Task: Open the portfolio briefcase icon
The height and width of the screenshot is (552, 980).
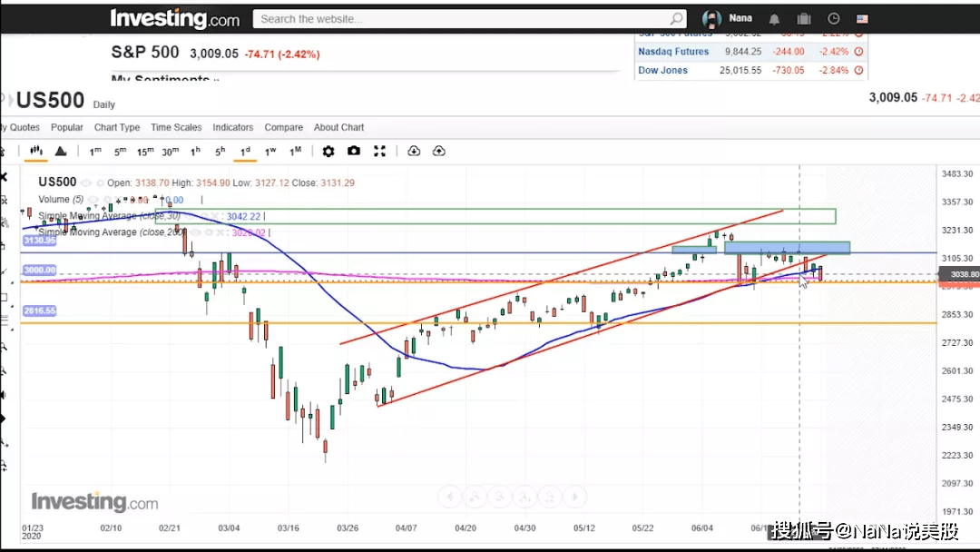Action: [804, 19]
